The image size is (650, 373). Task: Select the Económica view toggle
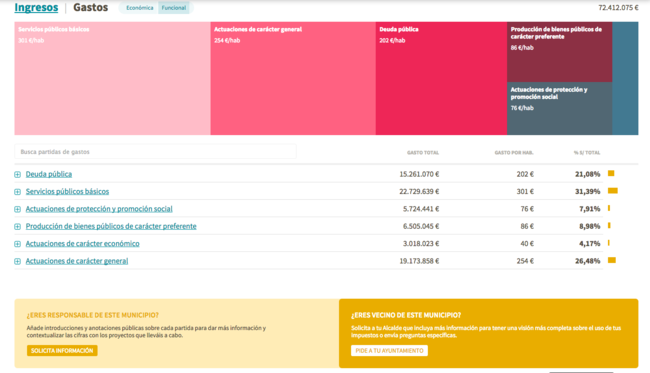click(140, 8)
